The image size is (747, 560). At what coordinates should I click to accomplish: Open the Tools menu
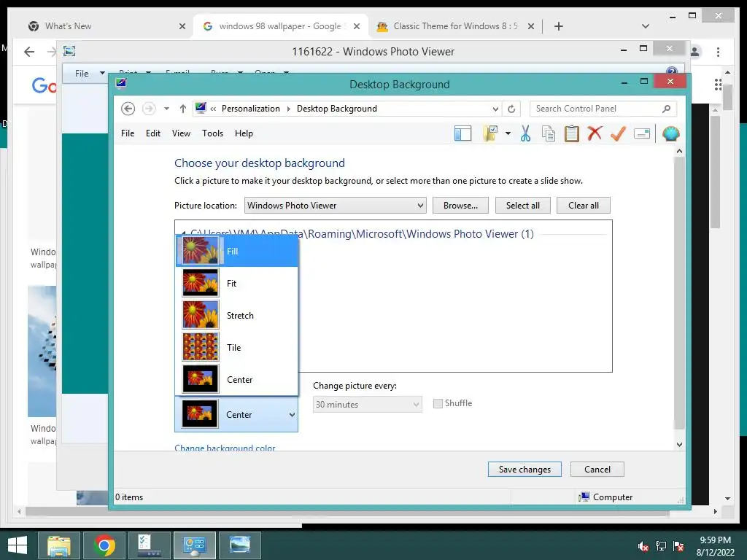pyautogui.click(x=212, y=133)
